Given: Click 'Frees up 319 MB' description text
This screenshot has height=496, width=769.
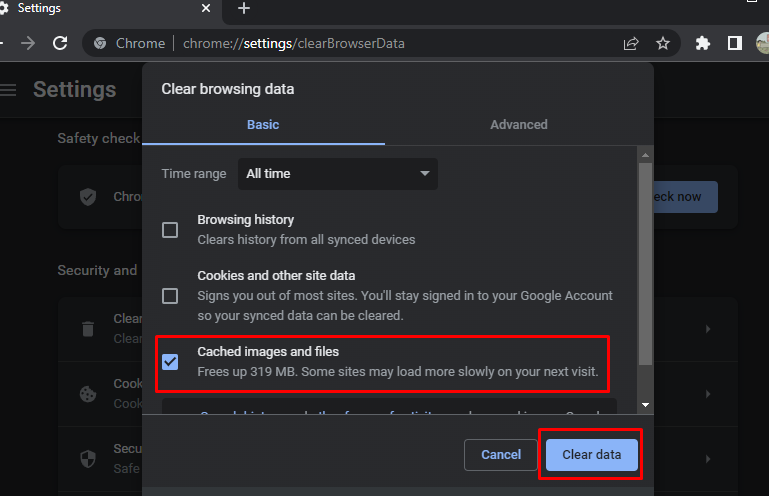Looking at the screenshot, I should (x=398, y=371).
